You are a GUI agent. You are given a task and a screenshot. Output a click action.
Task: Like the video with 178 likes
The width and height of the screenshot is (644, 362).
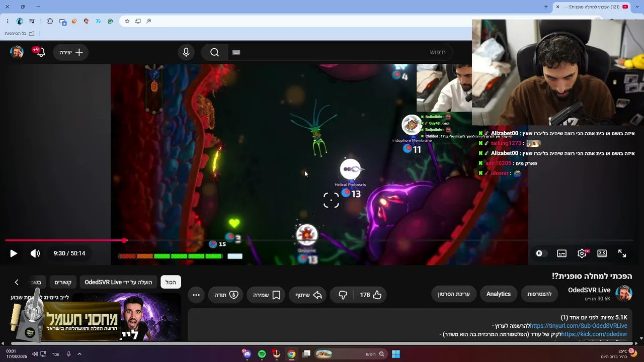pos(371,295)
